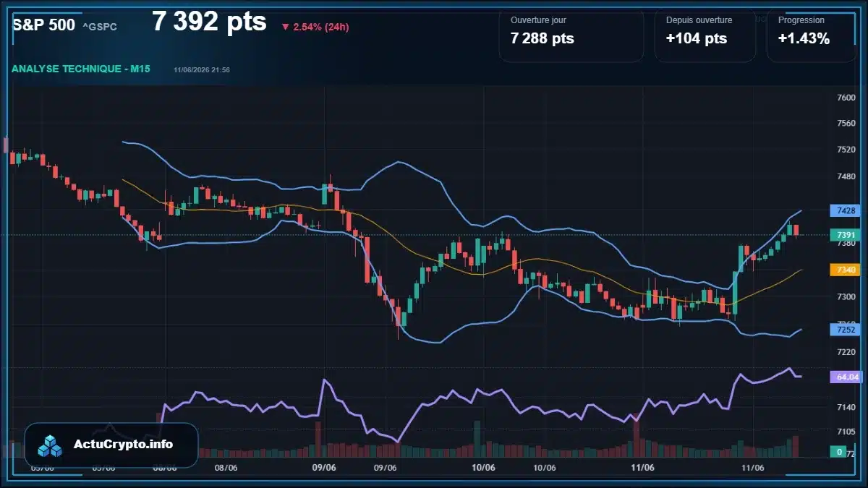Click the ANALYSE TECHNIQUE - M15 heading
Image resolution: width=868 pixels, height=488 pixels.
(x=80, y=69)
